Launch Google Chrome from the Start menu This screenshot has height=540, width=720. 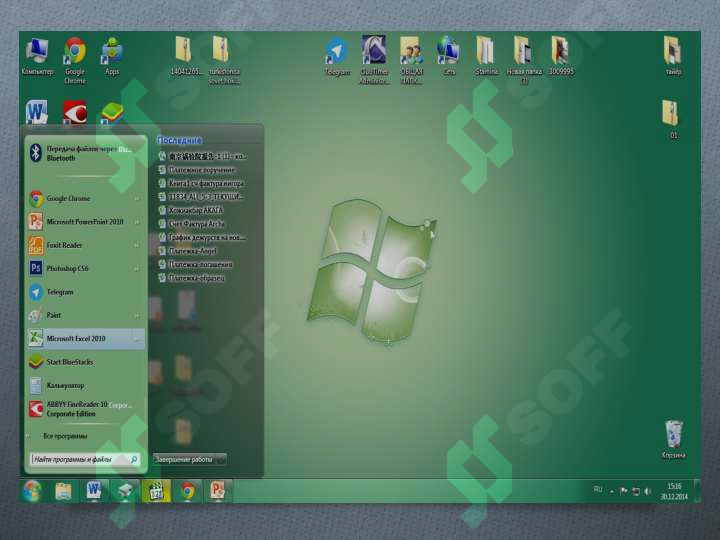pos(85,198)
